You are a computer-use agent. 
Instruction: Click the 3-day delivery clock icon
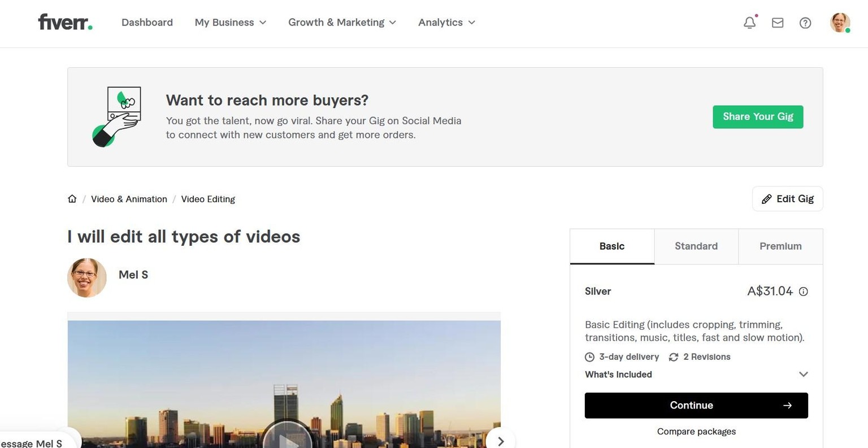[x=589, y=357]
